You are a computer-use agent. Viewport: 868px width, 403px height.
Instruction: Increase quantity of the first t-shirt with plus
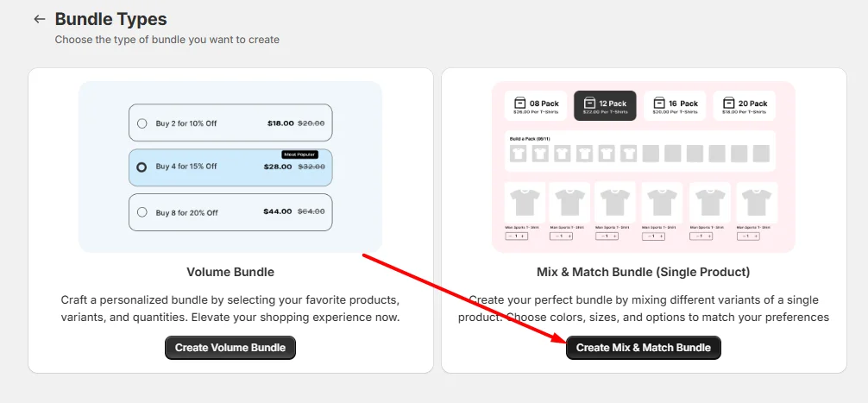tap(523, 236)
